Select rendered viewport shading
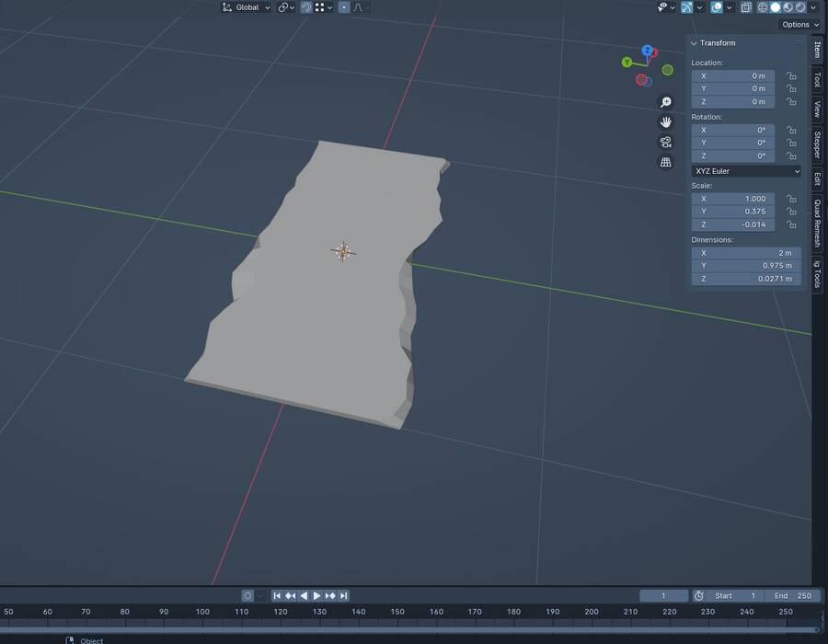The image size is (828, 644). (x=800, y=7)
